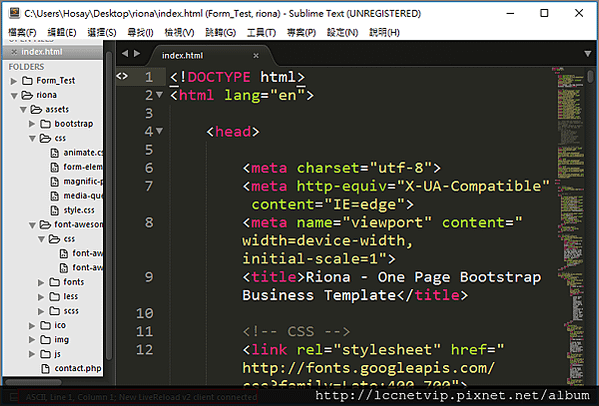Toggle the side bar icon in status bar
Screen dimensions: 599x406
(13, 397)
